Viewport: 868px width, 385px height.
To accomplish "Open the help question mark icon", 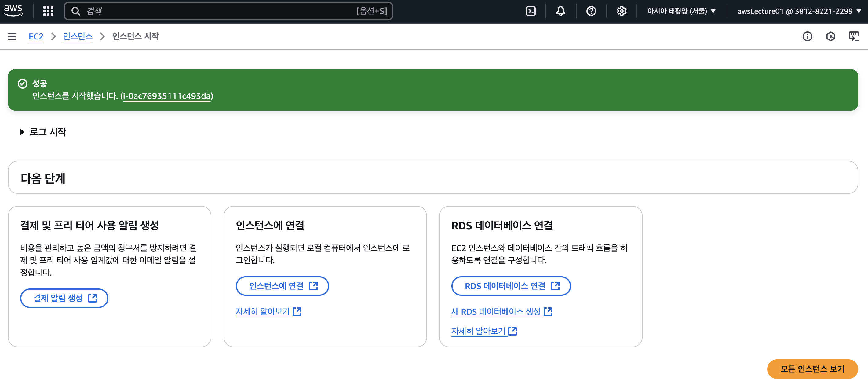I will pos(591,11).
